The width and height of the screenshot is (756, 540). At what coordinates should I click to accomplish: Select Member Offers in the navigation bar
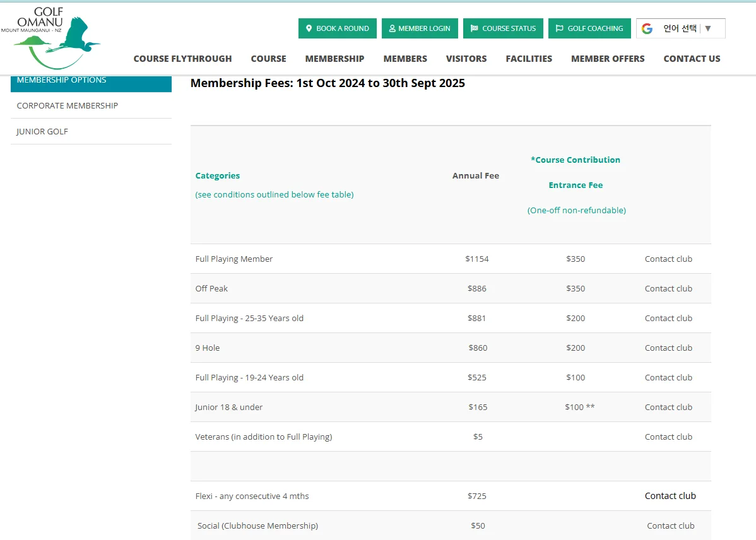point(608,59)
